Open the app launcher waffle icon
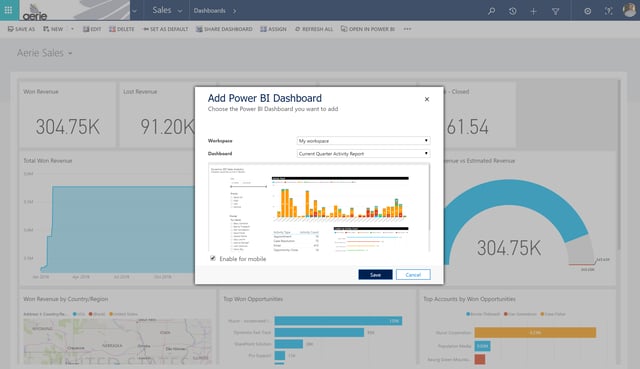This screenshot has width=640, height=369. click(8, 10)
